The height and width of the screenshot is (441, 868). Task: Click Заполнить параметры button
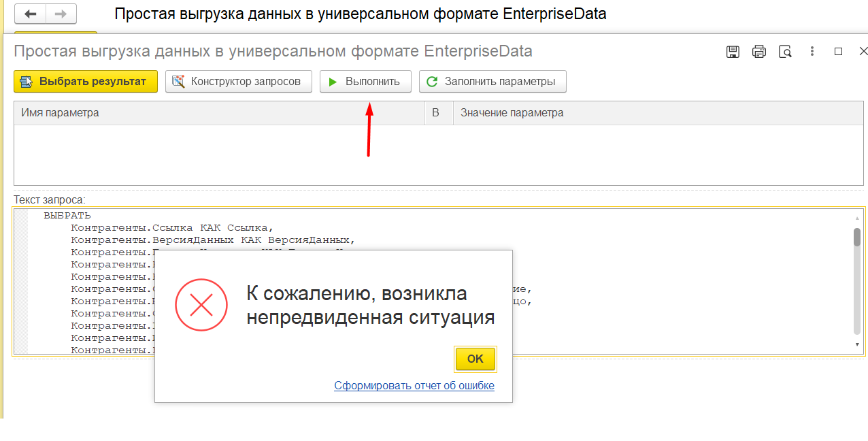pyautogui.click(x=493, y=82)
